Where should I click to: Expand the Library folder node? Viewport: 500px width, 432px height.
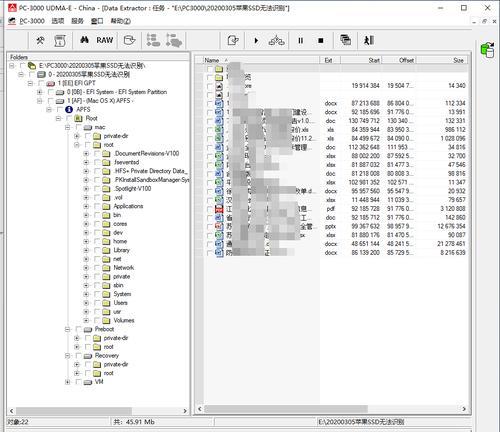click(86, 250)
